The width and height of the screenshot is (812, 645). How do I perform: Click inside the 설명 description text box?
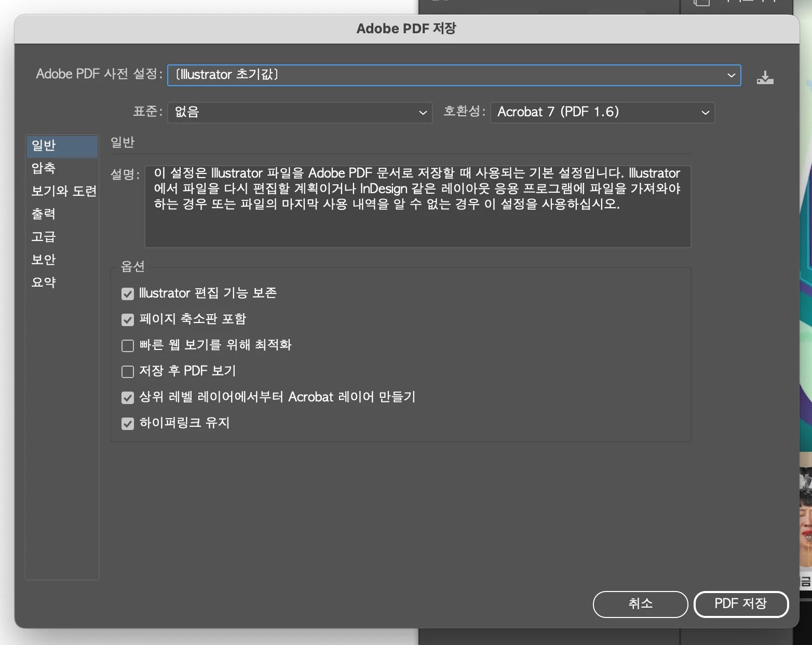[417, 206]
